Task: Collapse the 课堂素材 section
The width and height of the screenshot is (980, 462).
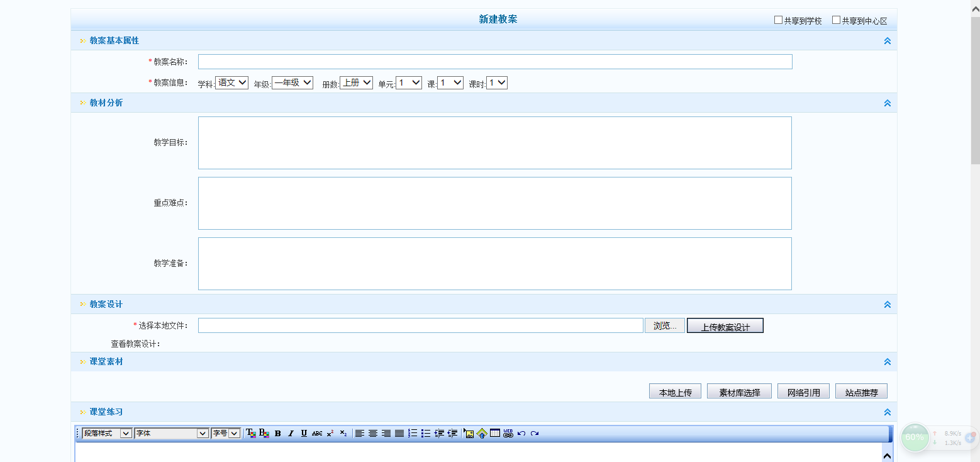Action: [x=888, y=362]
